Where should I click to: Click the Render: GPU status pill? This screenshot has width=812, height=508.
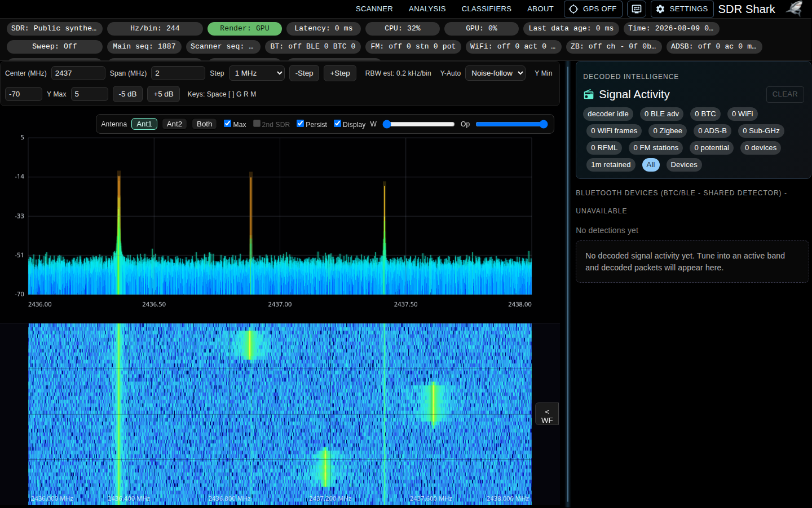tap(245, 28)
